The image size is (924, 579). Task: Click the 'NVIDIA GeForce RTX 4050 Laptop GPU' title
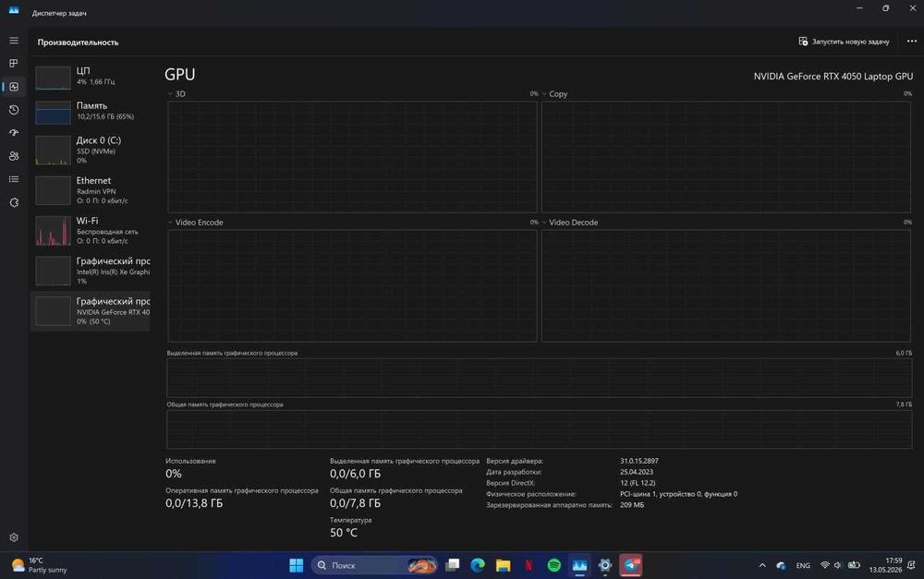pyautogui.click(x=833, y=76)
